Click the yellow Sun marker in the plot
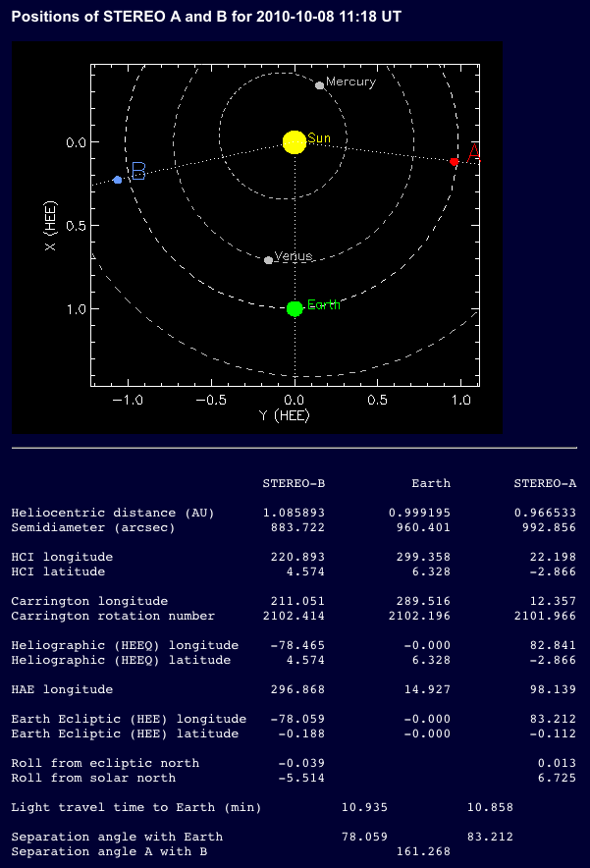The height and width of the screenshot is (868, 590). 295,142
